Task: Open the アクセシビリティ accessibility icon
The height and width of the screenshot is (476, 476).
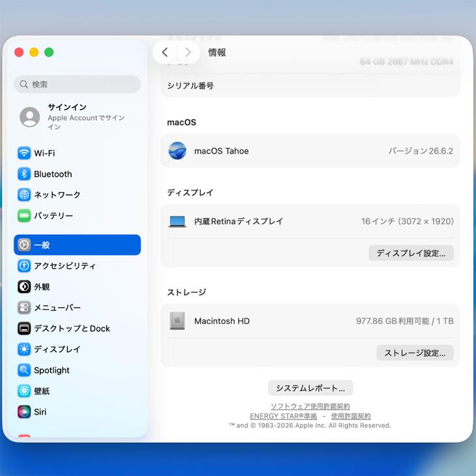Action: point(24,266)
